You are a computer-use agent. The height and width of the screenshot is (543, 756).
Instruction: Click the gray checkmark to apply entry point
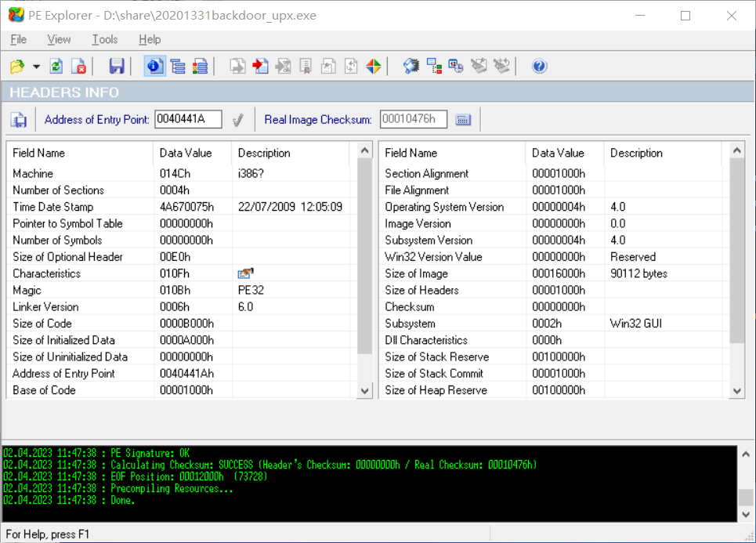point(237,120)
